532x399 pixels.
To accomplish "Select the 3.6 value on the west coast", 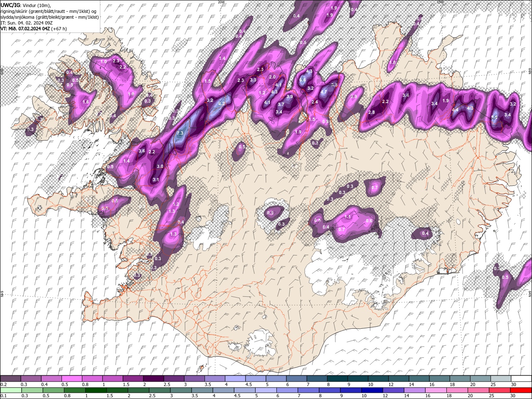I will point(141,151).
